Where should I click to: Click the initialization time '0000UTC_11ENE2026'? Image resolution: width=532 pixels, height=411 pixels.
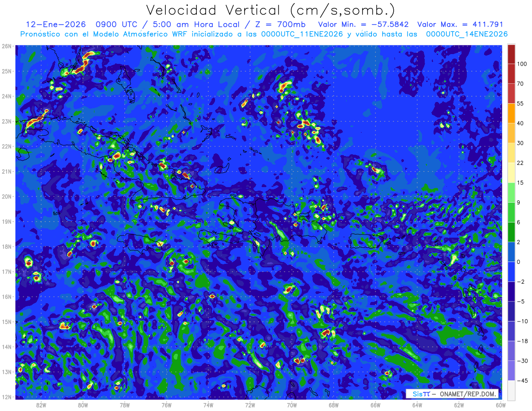tap(302, 34)
